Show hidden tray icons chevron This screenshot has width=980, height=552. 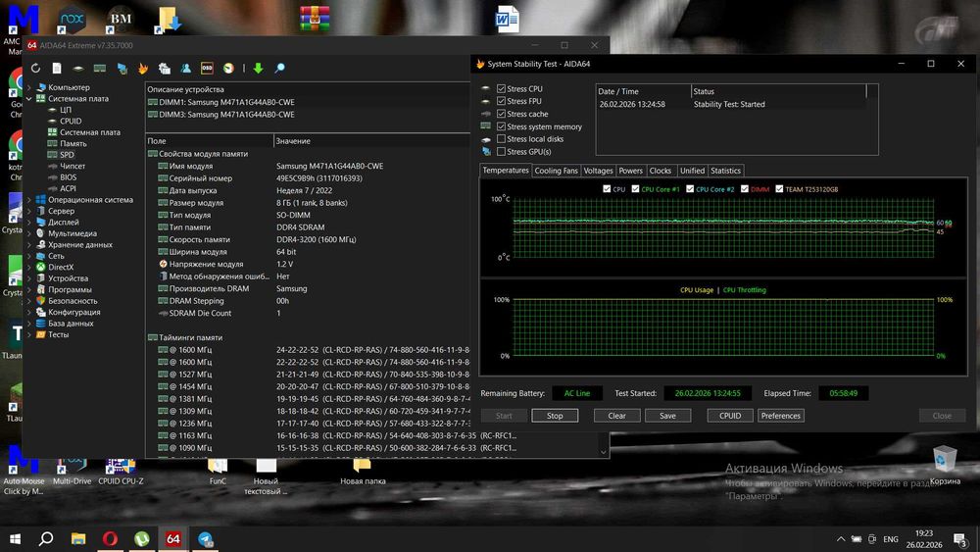pyautogui.click(x=841, y=539)
